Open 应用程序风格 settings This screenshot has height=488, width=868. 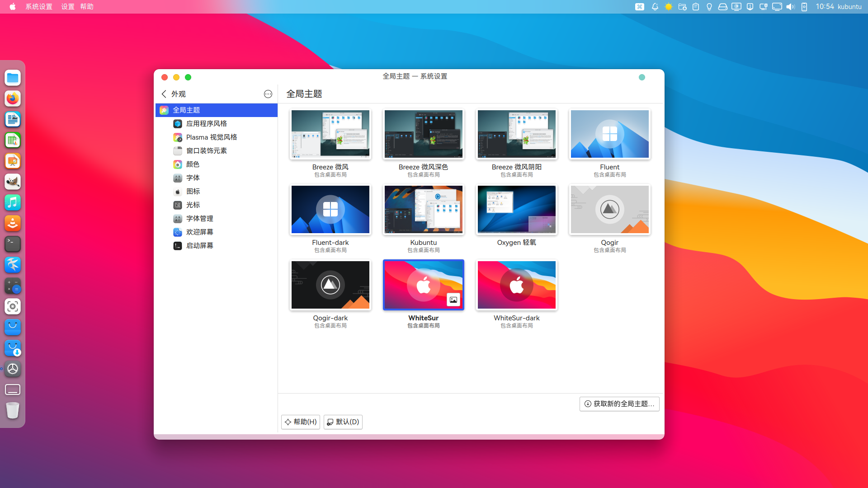[217, 124]
